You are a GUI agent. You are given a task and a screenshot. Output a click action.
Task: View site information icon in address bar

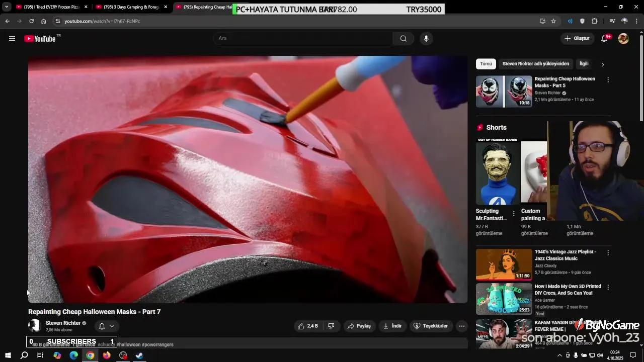coord(58,21)
